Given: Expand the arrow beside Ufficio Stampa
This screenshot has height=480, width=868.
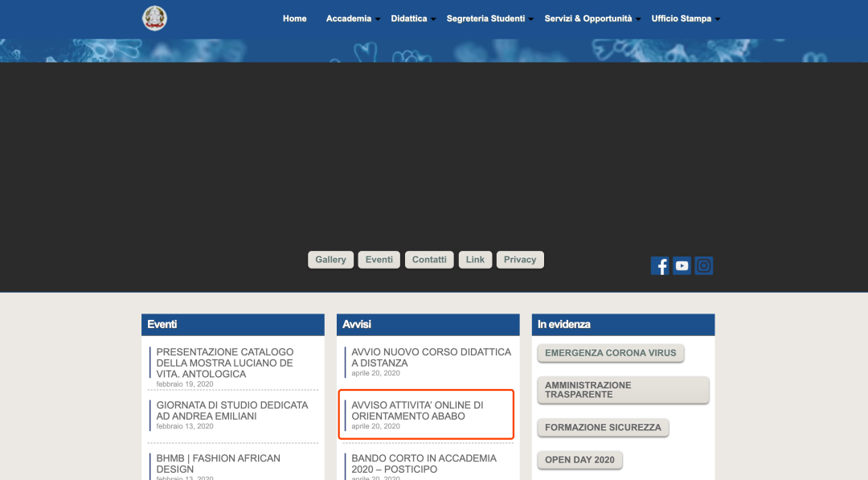Looking at the screenshot, I should (718, 19).
